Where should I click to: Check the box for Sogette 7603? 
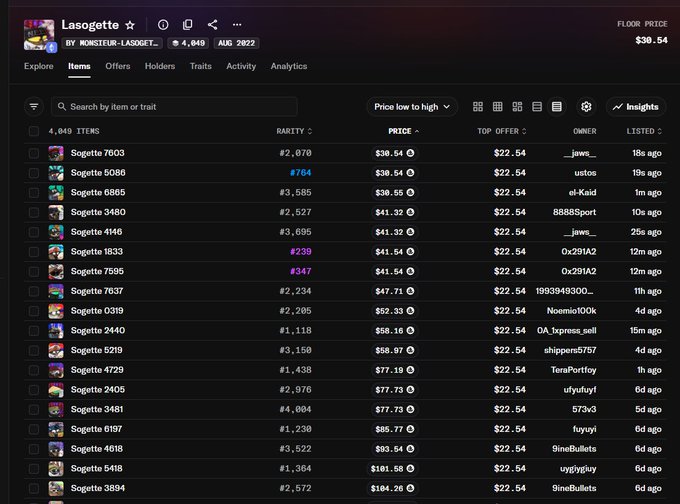(x=34, y=153)
